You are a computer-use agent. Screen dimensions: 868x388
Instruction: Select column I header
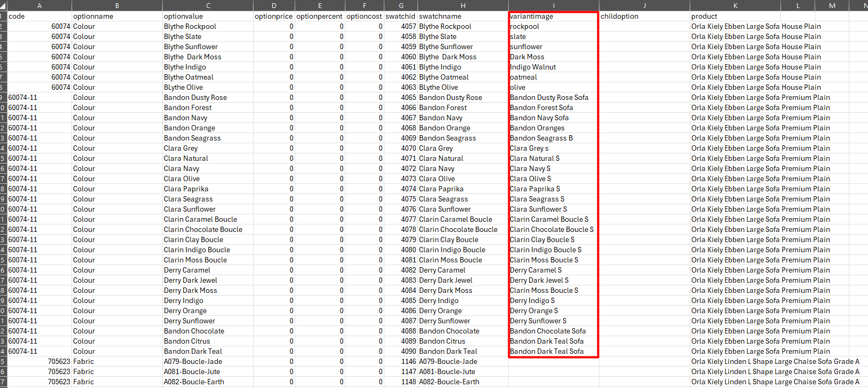(x=553, y=5)
